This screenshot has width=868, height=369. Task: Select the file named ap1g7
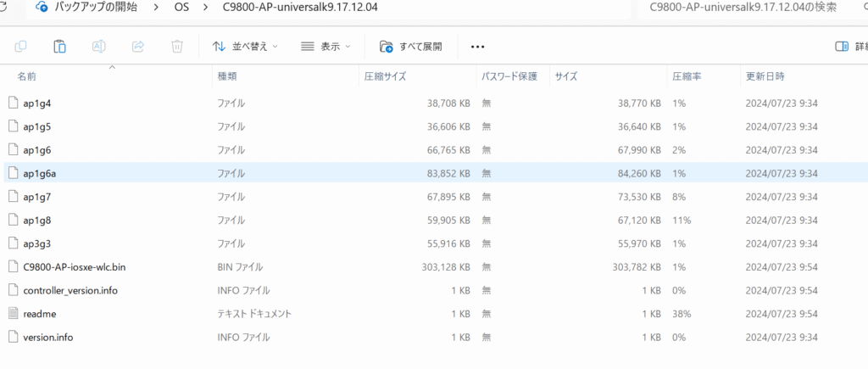[x=37, y=198]
